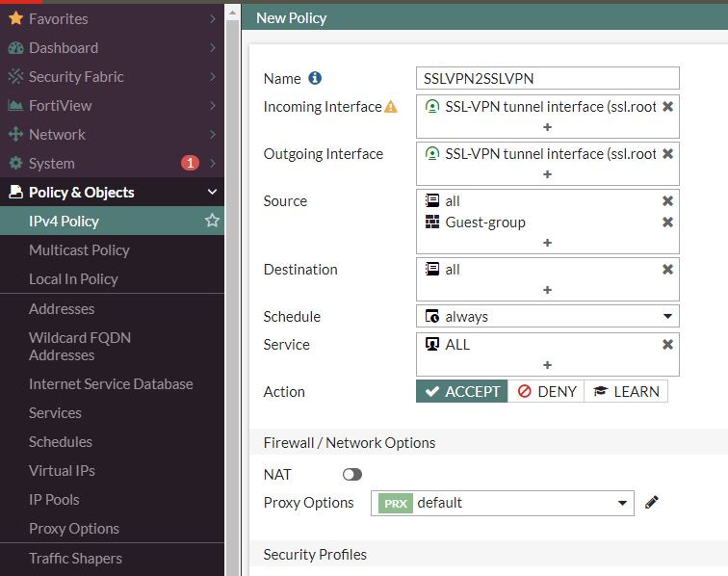Image resolution: width=728 pixels, height=576 pixels.
Task: Expand the System menu chevron
Action: (213, 164)
